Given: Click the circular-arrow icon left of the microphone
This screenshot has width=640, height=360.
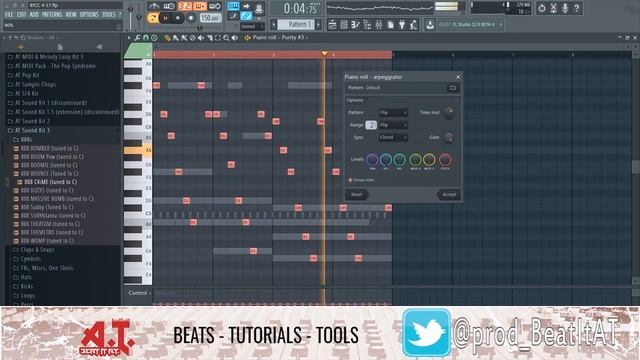Looking at the screenshot, I should [x=542, y=8].
